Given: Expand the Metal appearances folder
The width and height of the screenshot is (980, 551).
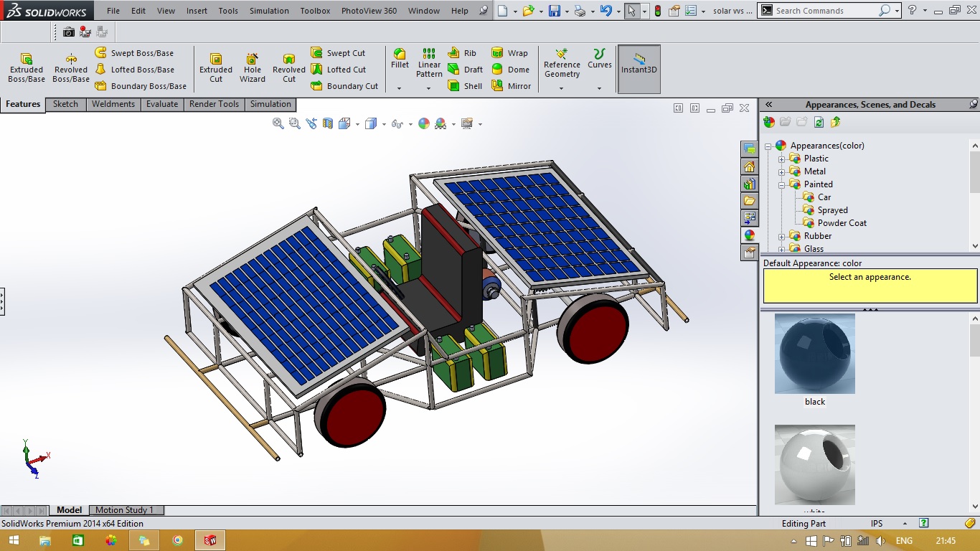Looking at the screenshot, I should [x=782, y=172].
